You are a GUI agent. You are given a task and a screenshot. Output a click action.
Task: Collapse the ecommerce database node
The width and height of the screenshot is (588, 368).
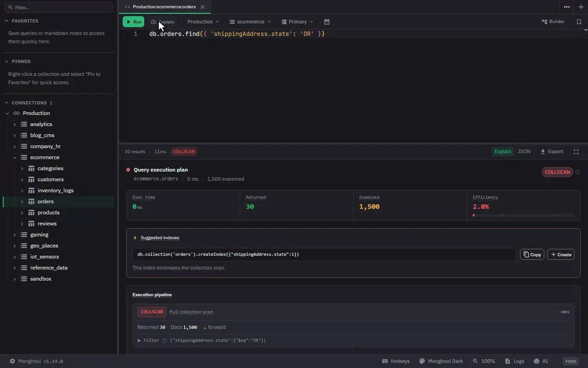(15, 157)
